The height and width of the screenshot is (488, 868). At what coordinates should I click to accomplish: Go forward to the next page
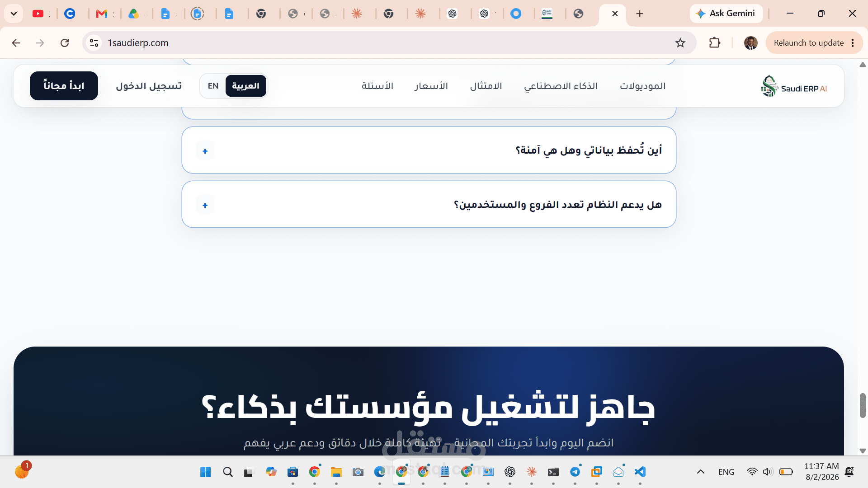tap(40, 43)
